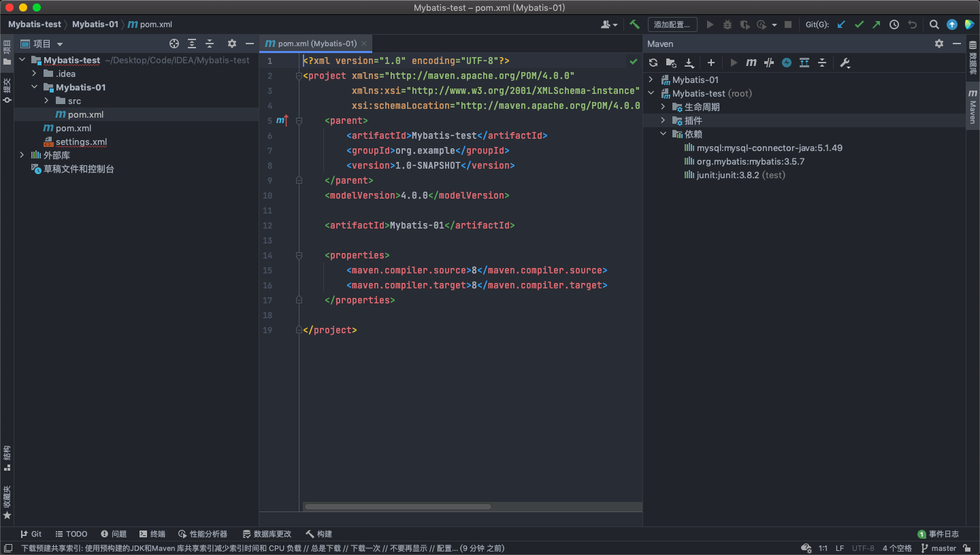The height and width of the screenshot is (555, 980).
Task: Click the editor horizontal scrollbar
Action: 397,506
